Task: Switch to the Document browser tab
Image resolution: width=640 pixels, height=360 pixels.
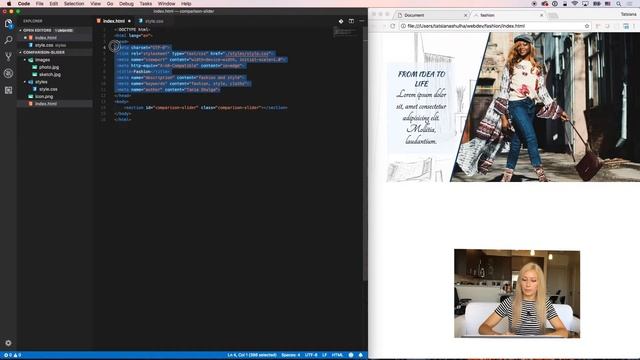Action: (x=432, y=15)
